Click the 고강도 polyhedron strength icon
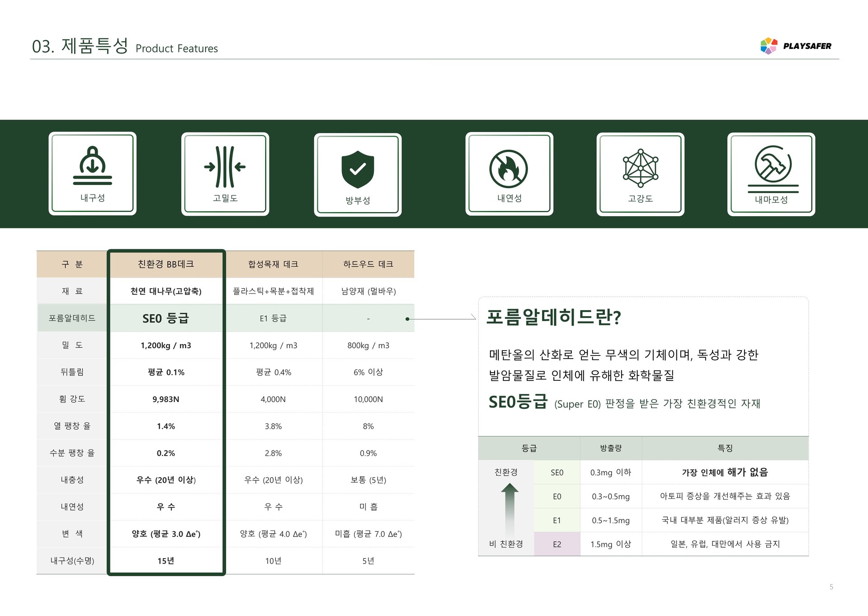This screenshot has height=616, width=868. [640, 168]
